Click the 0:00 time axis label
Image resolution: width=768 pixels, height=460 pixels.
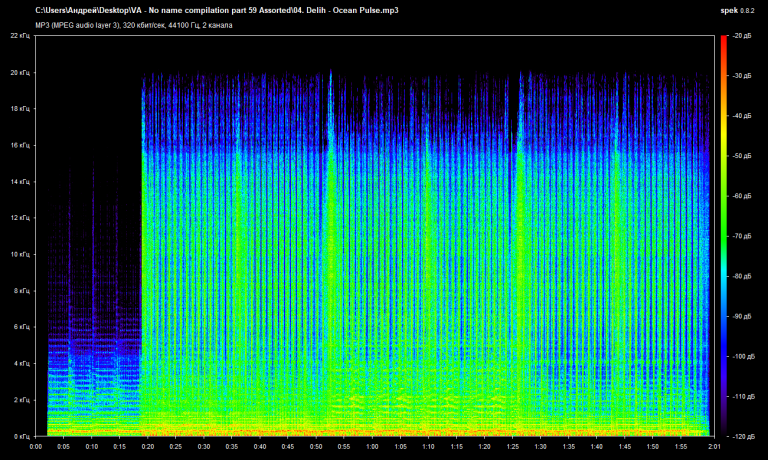[36, 447]
